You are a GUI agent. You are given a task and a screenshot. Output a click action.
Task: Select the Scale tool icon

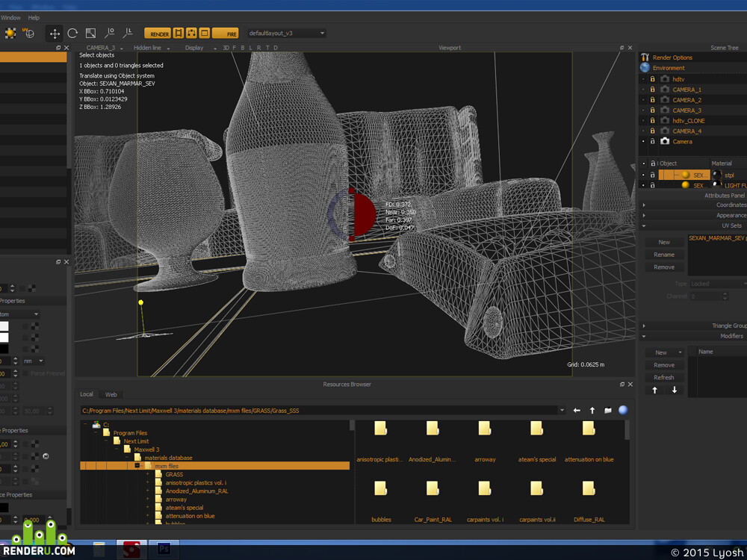pos(90,34)
